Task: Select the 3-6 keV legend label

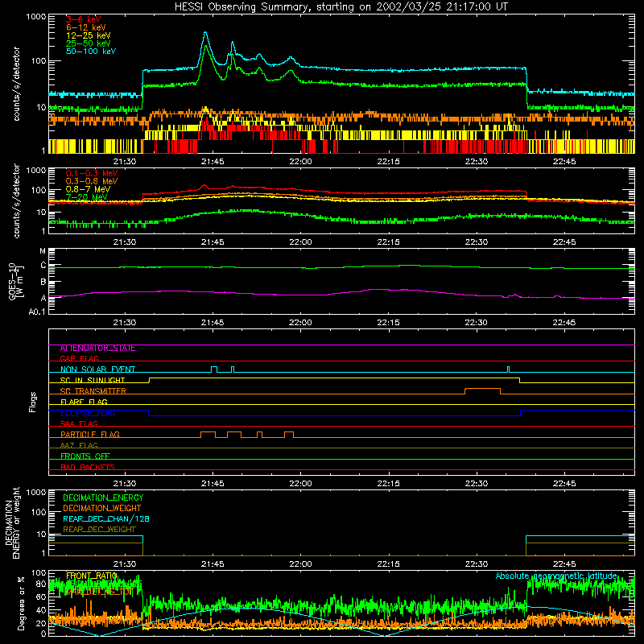Action: coord(83,19)
